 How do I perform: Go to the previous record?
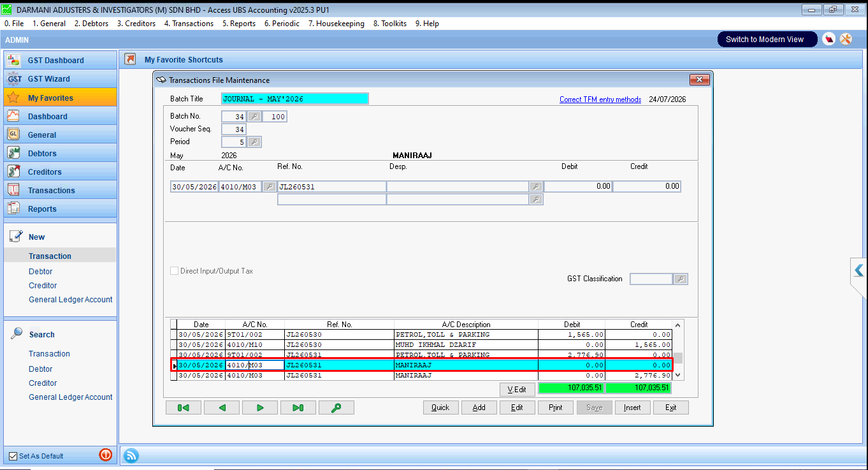pyautogui.click(x=222, y=408)
